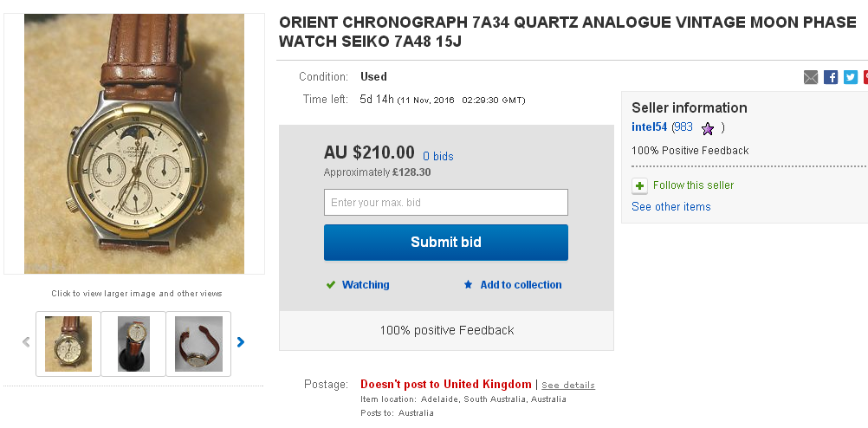The width and height of the screenshot is (868, 428).
Task: Select the first watch thumbnail
Action: click(68, 344)
